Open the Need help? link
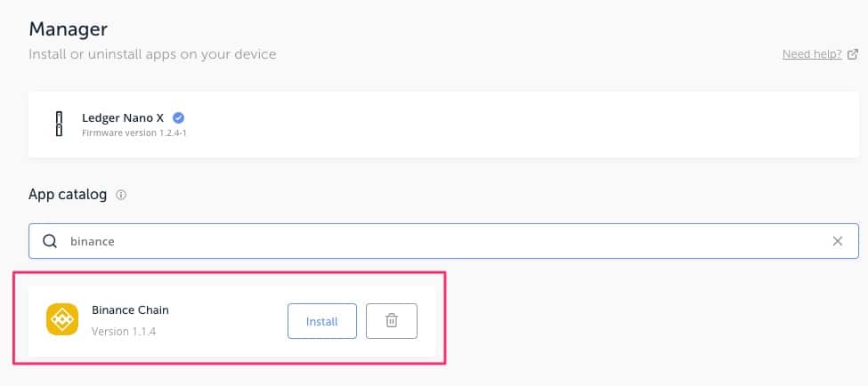 click(811, 54)
